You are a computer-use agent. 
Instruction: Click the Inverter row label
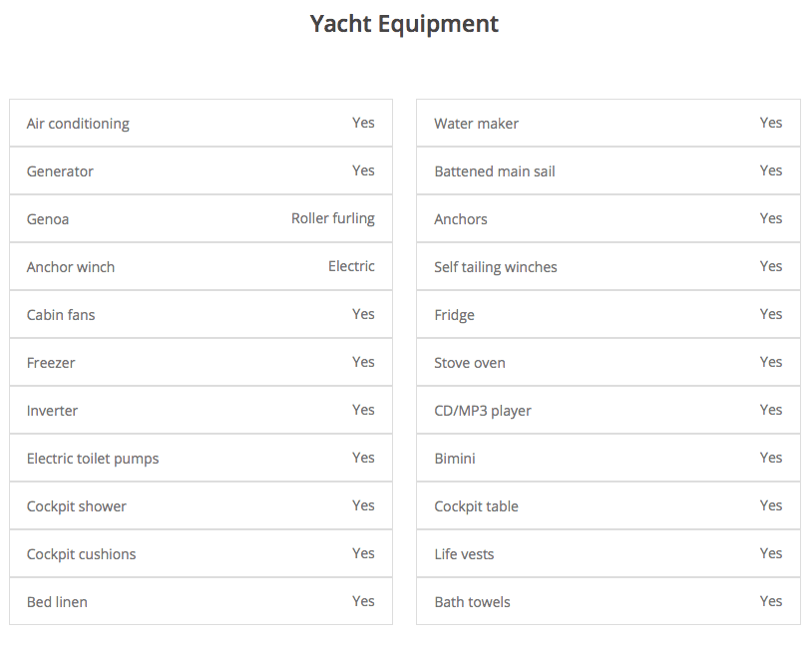(52, 411)
